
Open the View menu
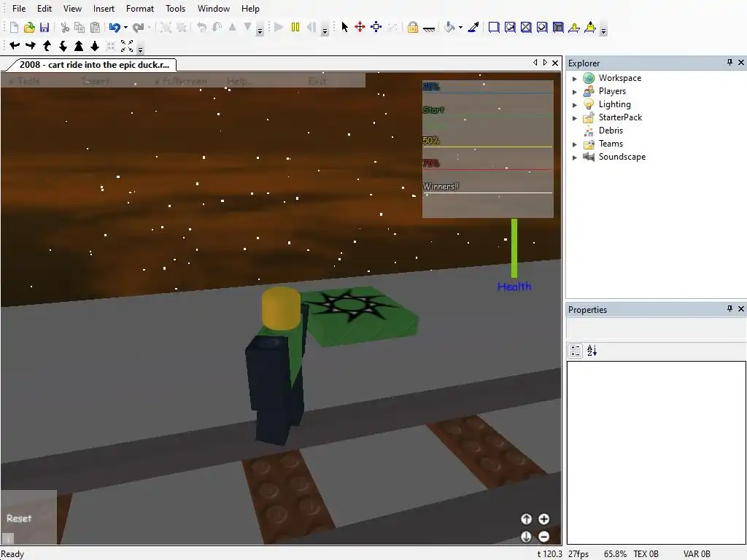72,9
